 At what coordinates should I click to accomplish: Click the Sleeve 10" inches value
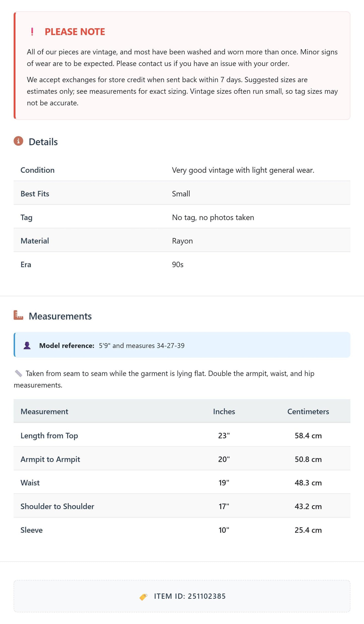coord(224,530)
